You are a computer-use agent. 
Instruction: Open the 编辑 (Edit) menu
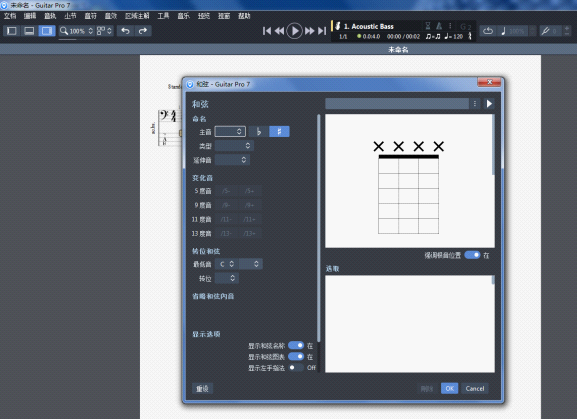tap(30, 16)
